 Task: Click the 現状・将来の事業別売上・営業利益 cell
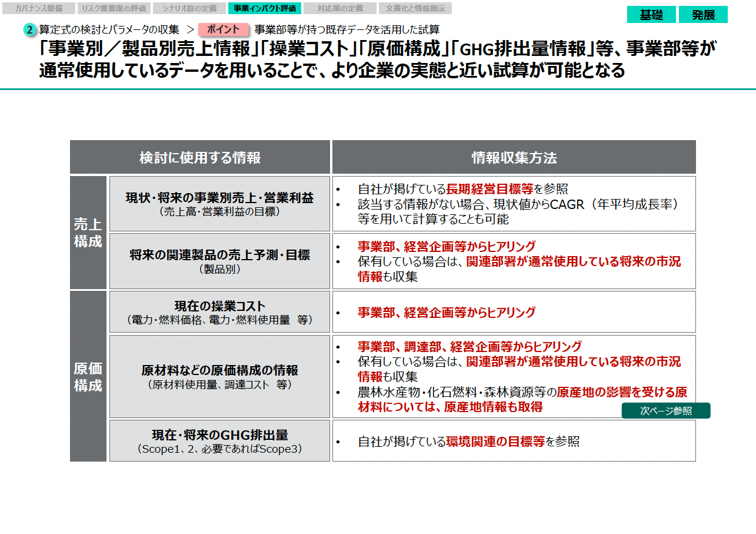(219, 204)
